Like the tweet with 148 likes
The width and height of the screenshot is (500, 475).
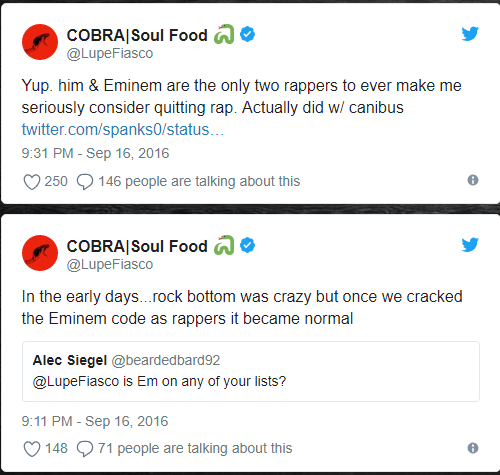(x=32, y=449)
